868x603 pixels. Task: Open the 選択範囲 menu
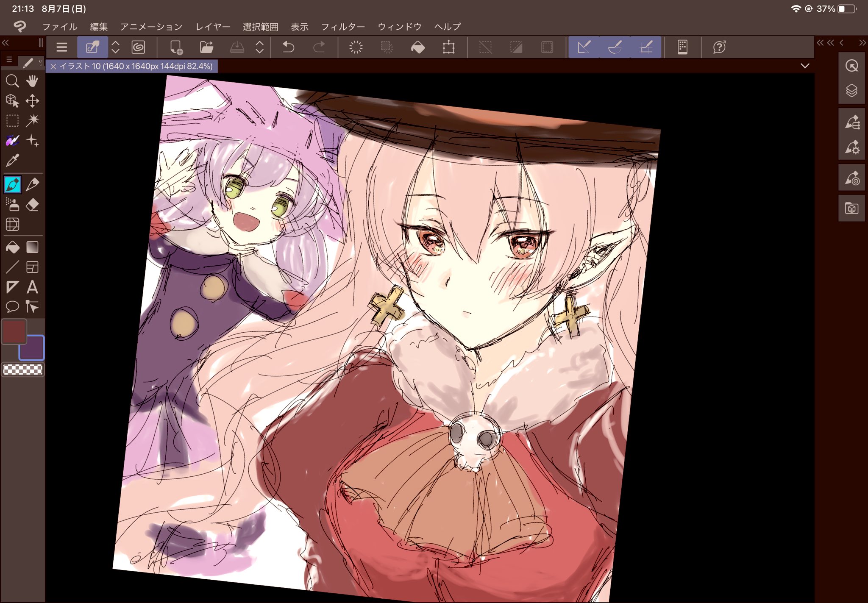(260, 27)
